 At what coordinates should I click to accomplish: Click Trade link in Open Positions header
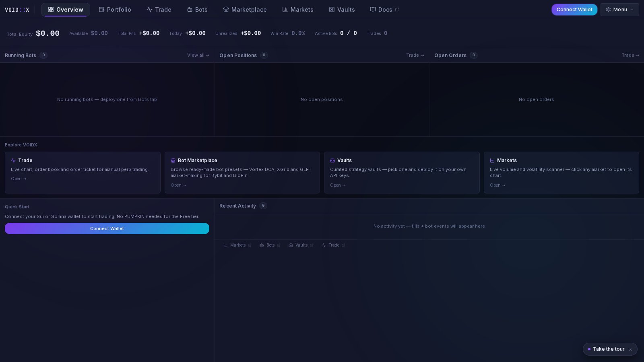415,55
